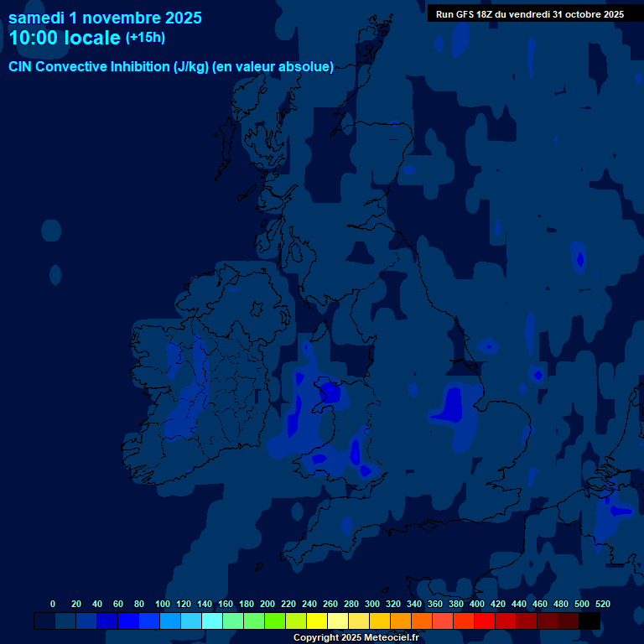Click the blue patch in the bottom-right corner

pos(619,510)
